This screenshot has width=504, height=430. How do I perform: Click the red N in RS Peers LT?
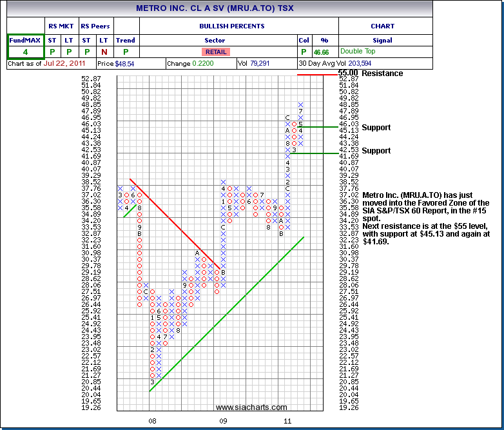[x=104, y=52]
